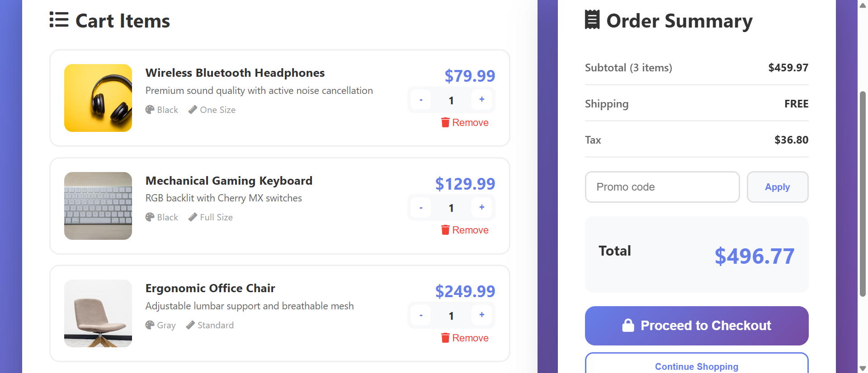Click the trash icon beside keyboard Remove
Viewport: 868px width, 373px height.
coord(445,230)
